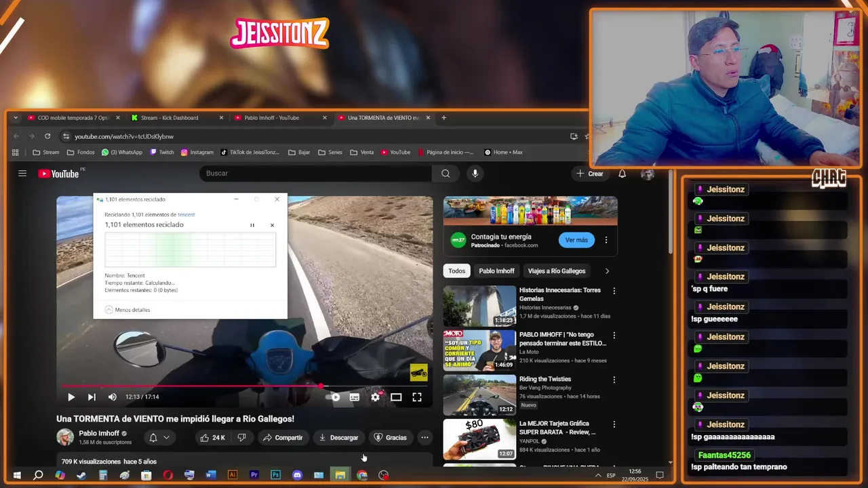This screenshot has height=488, width=868.
Task: Open the Fondos bookmark folder
Action: tap(81, 152)
